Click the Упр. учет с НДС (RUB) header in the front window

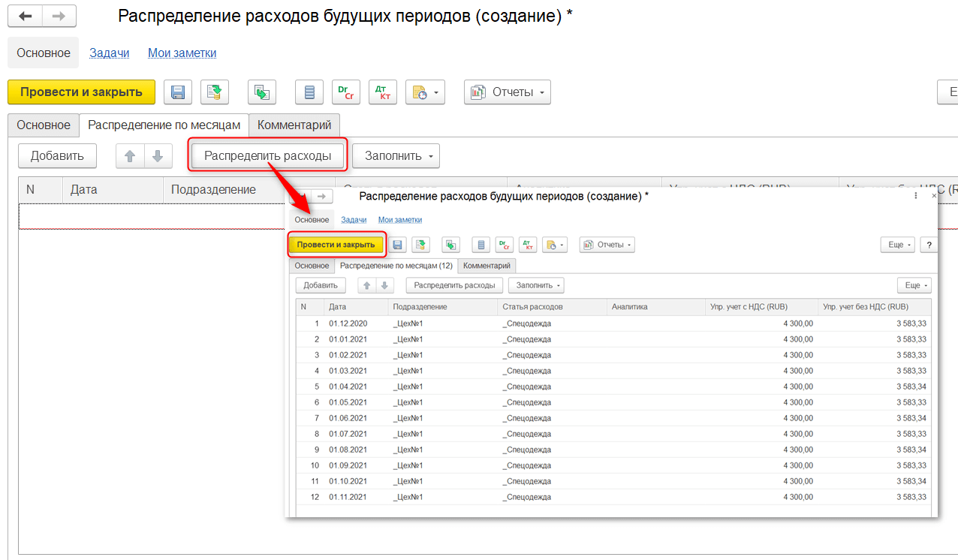pos(761,307)
